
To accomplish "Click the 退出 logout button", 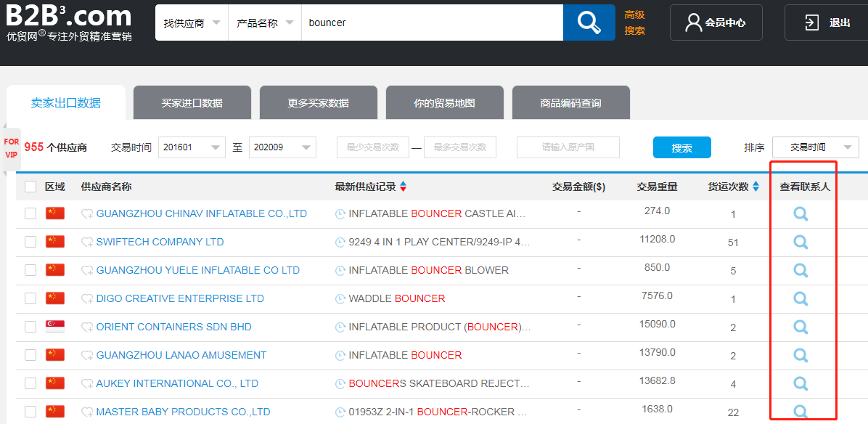I will coord(827,23).
